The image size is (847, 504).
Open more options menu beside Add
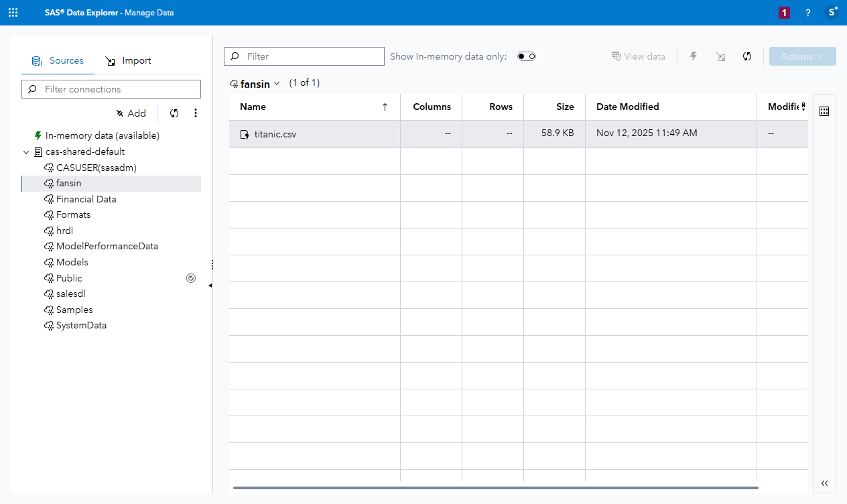tap(196, 113)
